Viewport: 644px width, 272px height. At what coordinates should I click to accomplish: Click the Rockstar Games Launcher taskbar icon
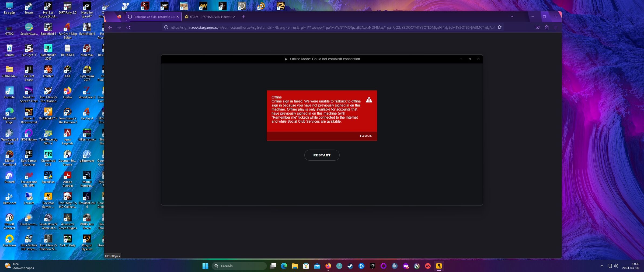click(439, 266)
